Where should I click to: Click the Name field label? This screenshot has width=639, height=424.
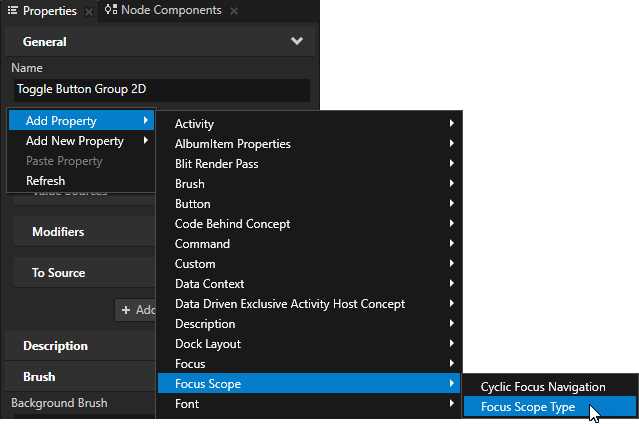pos(26,68)
